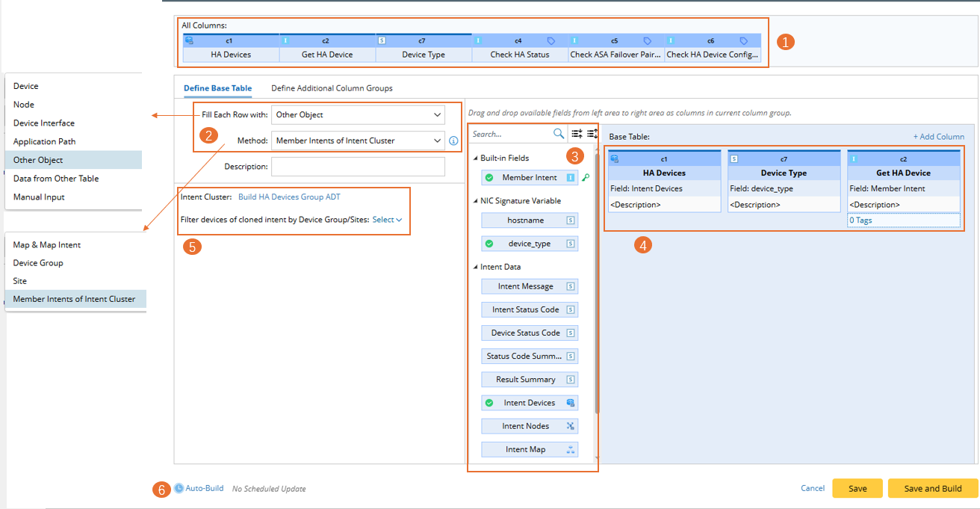This screenshot has height=509, width=980.
Task: Choose Device from the fill options list
Action: (x=73, y=86)
